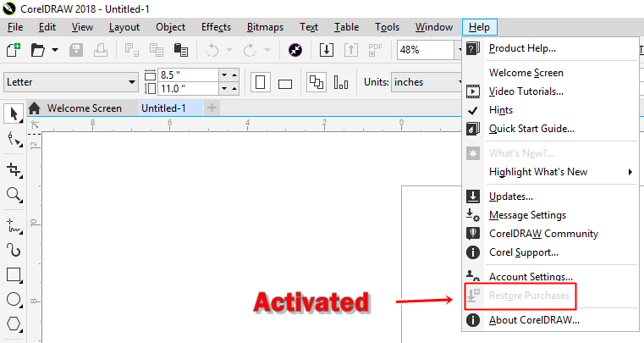Open the Units inches dropdown

tap(427, 82)
